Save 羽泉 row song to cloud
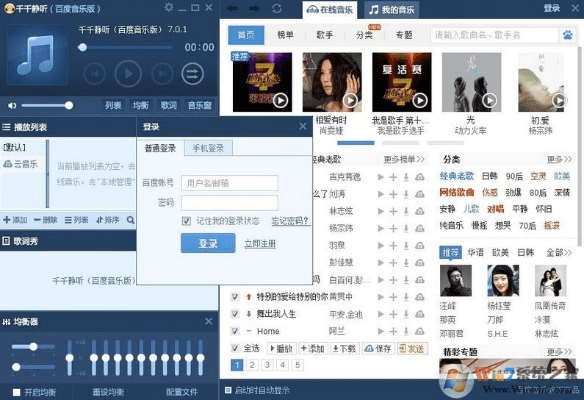Image resolution: width=584 pixels, height=400 pixels. [420, 245]
